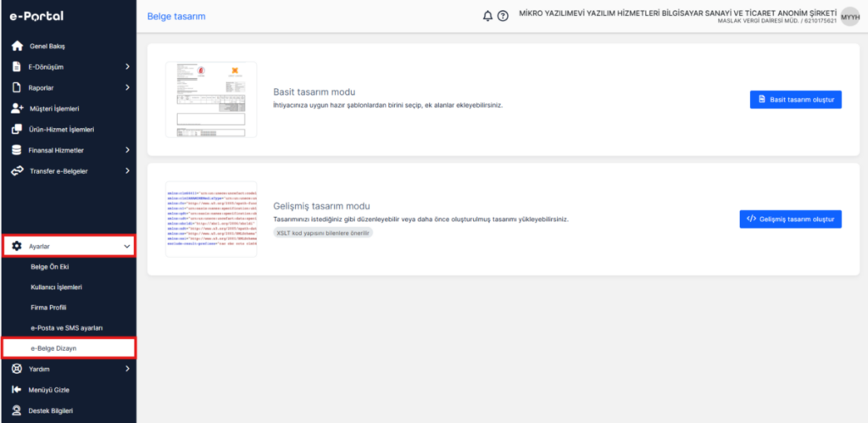The width and height of the screenshot is (868, 423).
Task: Click the Ürün-Hizmet İşlemleri icon
Action: pyautogui.click(x=17, y=129)
